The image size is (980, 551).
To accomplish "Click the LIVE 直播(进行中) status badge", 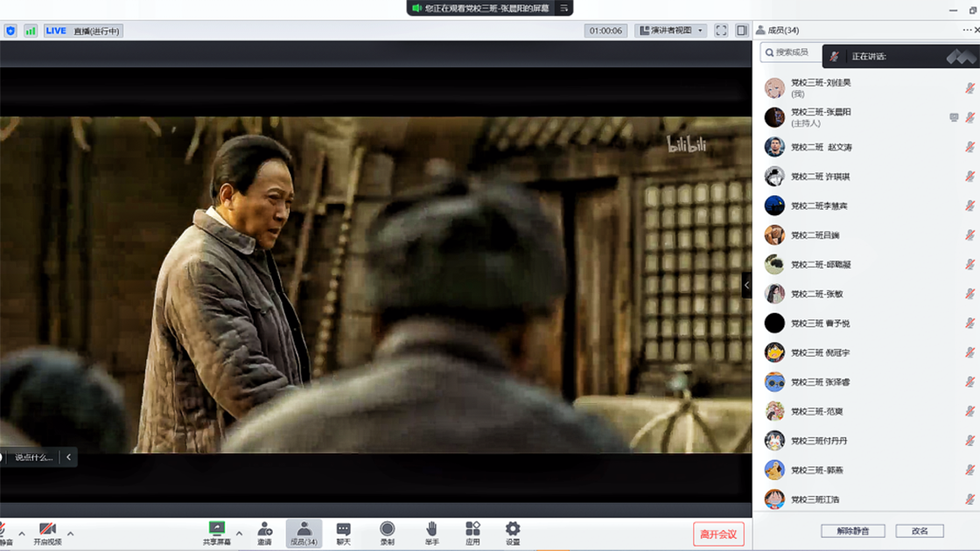I will pyautogui.click(x=83, y=31).
